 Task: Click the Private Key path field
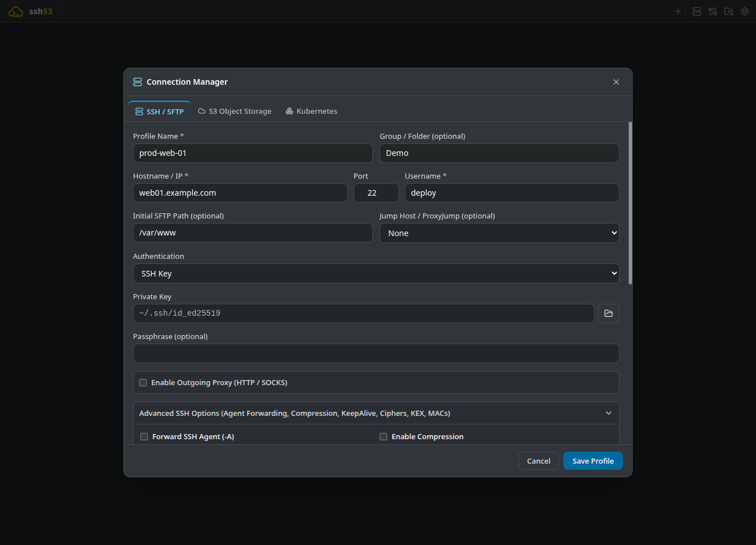[364, 313]
